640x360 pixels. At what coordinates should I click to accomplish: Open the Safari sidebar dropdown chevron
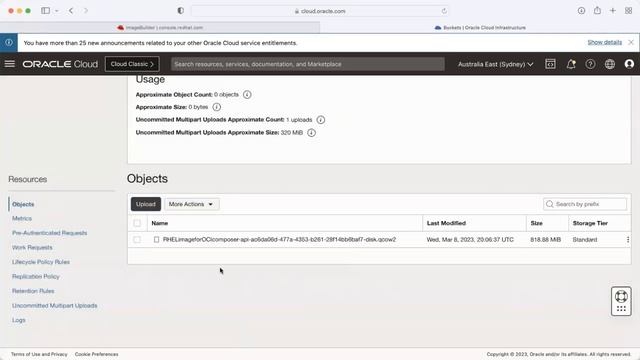point(57,11)
